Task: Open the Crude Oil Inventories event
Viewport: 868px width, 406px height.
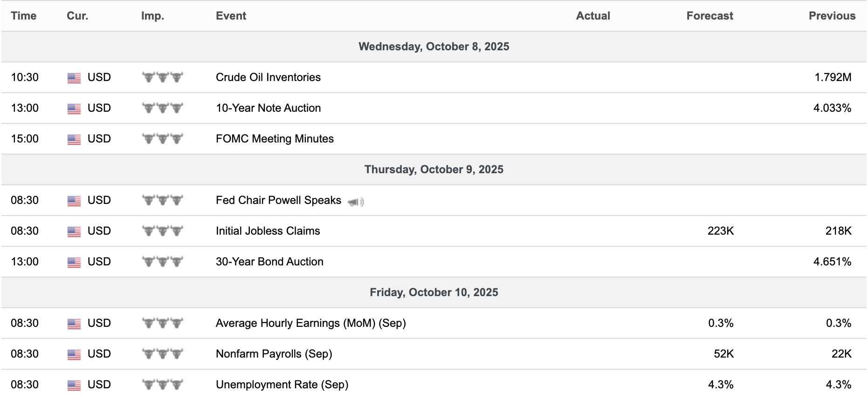Action: tap(268, 77)
